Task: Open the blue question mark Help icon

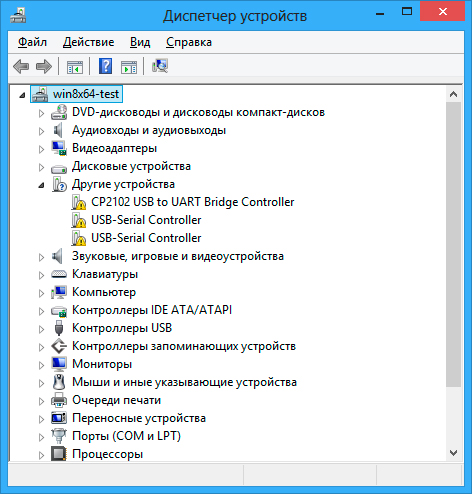Action: tap(105, 66)
